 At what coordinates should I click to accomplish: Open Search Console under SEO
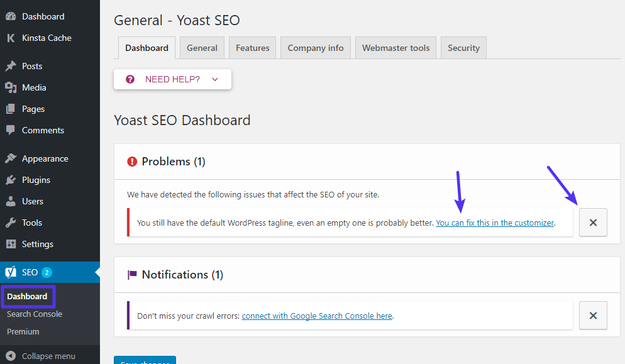(x=35, y=314)
